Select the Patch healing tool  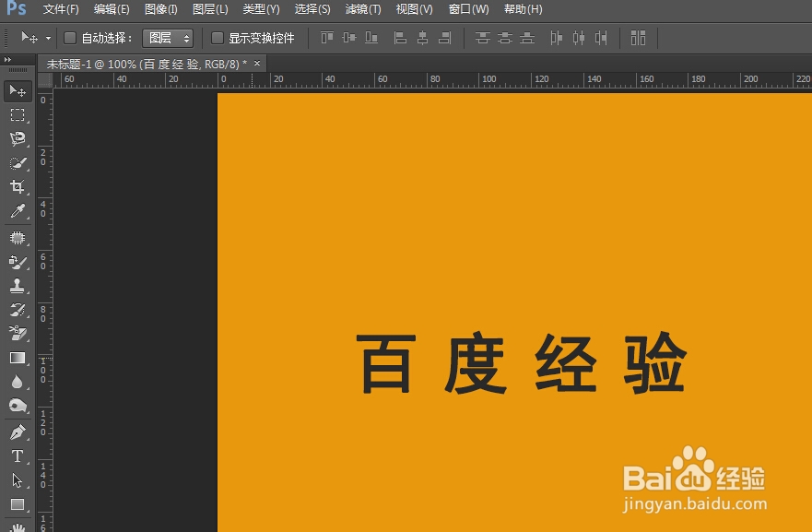18,238
